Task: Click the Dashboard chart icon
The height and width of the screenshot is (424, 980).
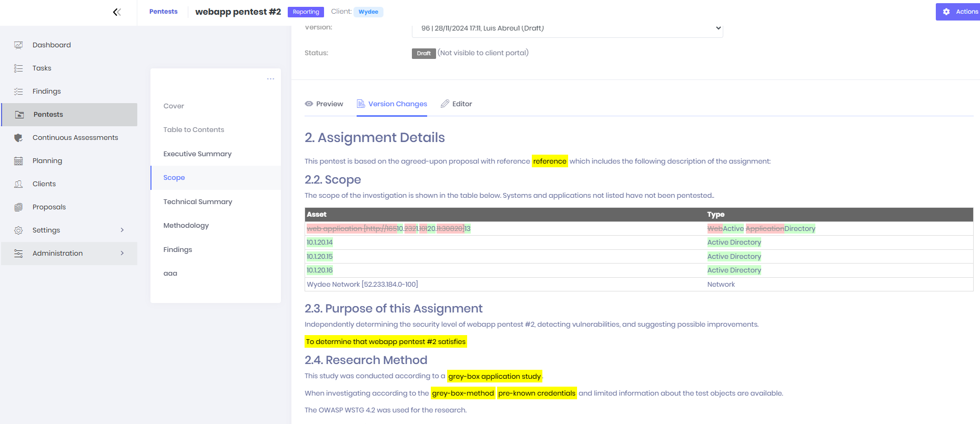Action: pos(18,45)
